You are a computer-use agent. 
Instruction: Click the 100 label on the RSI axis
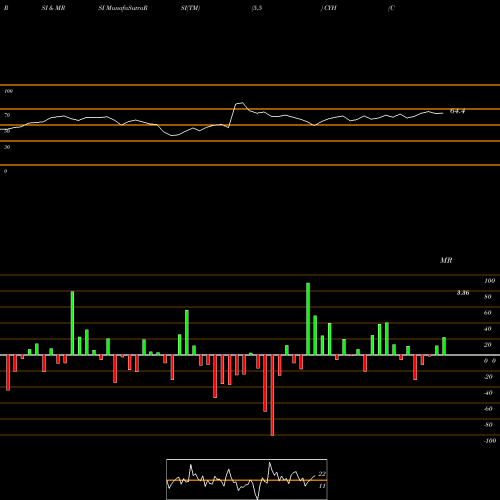(8, 91)
